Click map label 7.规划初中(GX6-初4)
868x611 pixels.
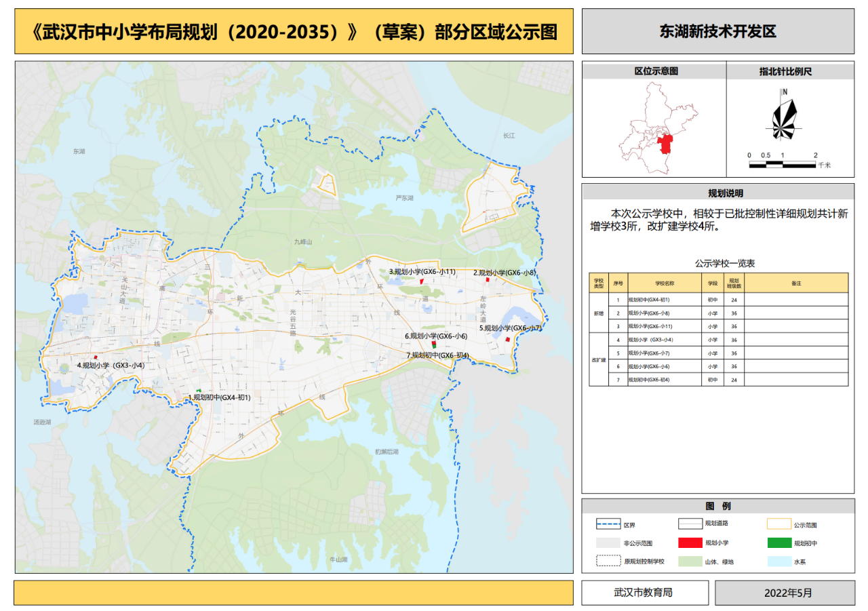(x=438, y=355)
